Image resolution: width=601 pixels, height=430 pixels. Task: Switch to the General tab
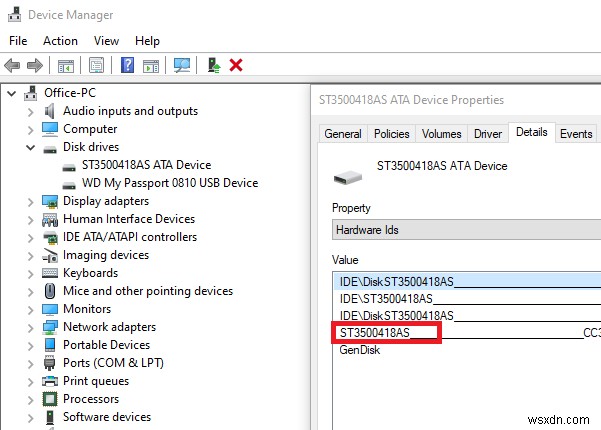(343, 134)
